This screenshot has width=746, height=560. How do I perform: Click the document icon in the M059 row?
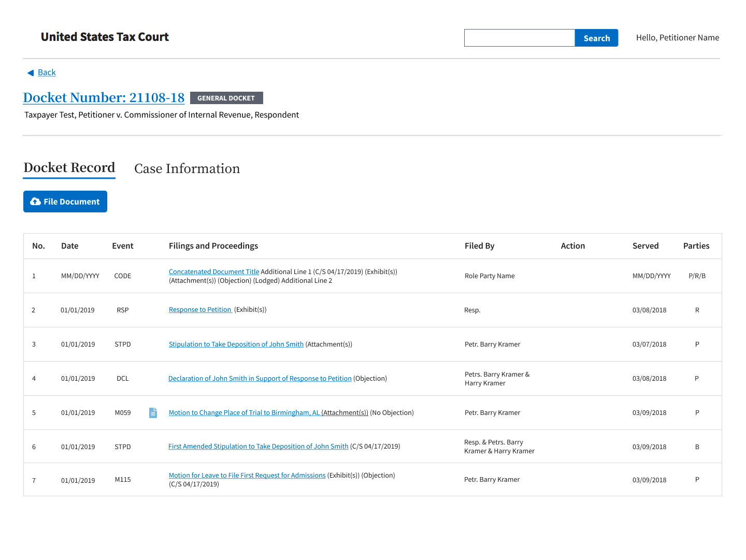click(153, 413)
